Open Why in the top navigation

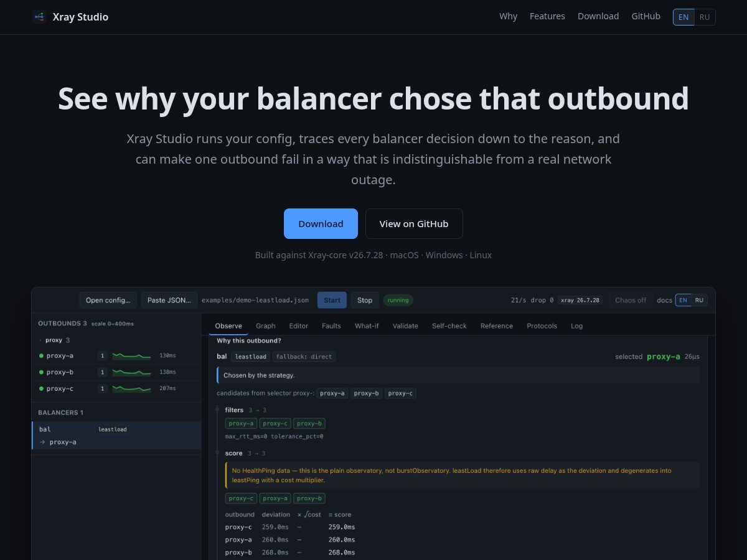tap(508, 17)
